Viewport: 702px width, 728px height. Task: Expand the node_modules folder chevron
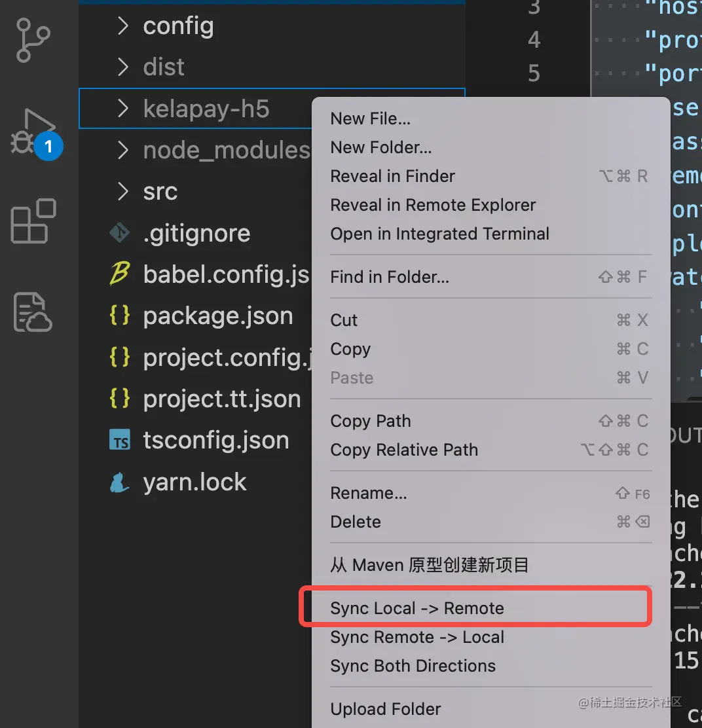(x=122, y=150)
